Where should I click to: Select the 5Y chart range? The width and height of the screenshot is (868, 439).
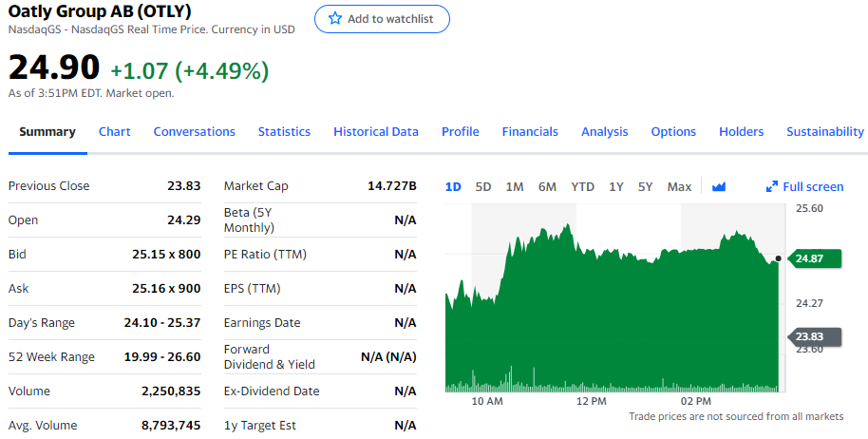(x=645, y=186)
